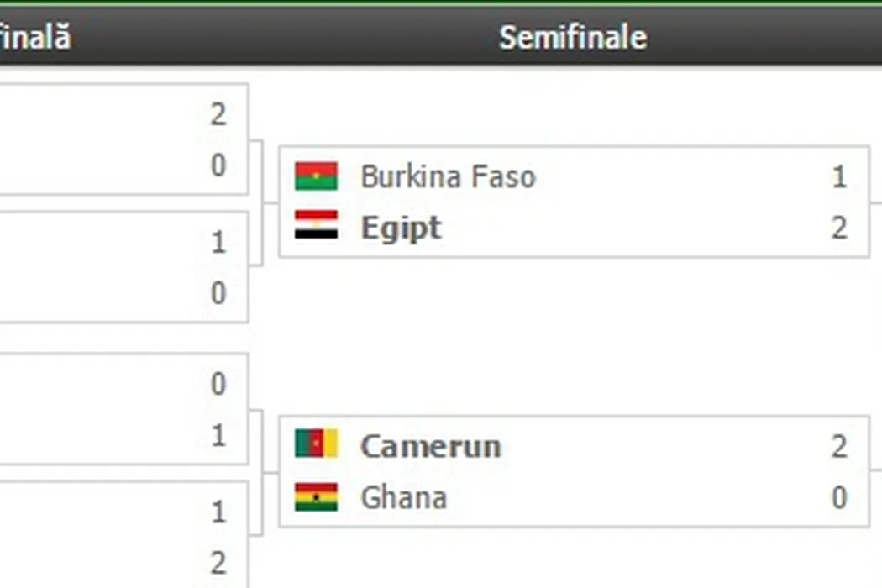Click the Ghana flag icon

(316, 497)
